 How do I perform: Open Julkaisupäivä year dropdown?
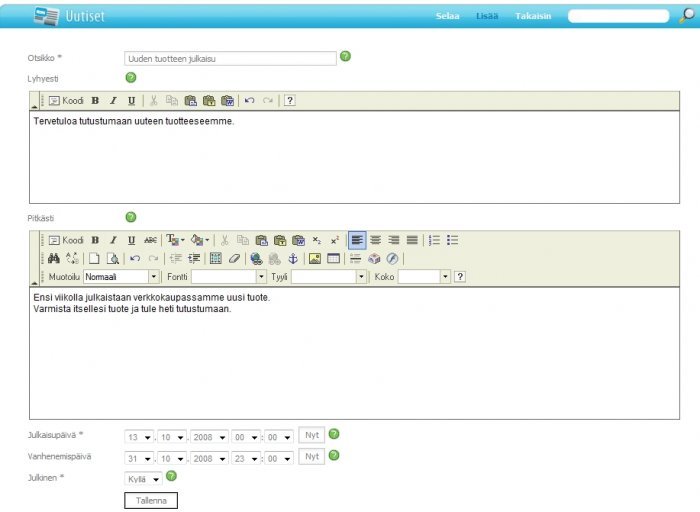[x=209, y=437]
